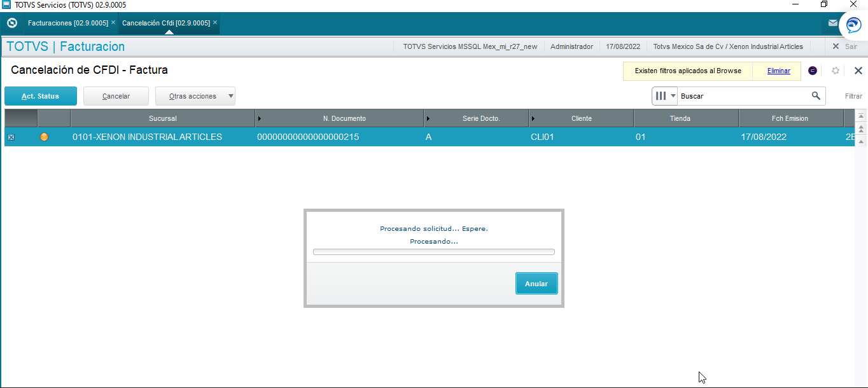Open the mail envelope icon

point(832,23)
